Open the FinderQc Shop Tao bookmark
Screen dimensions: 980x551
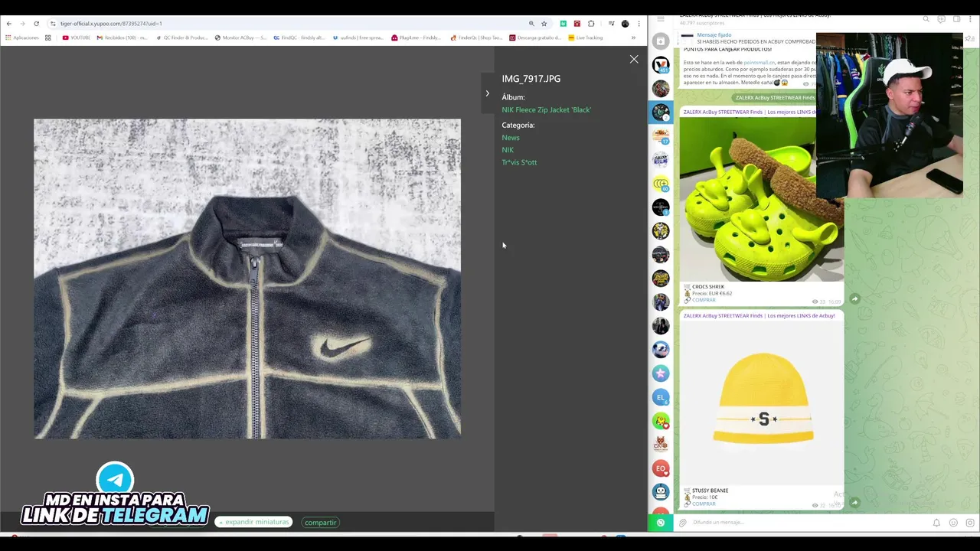pyautogui.click(x=476, y=37)
